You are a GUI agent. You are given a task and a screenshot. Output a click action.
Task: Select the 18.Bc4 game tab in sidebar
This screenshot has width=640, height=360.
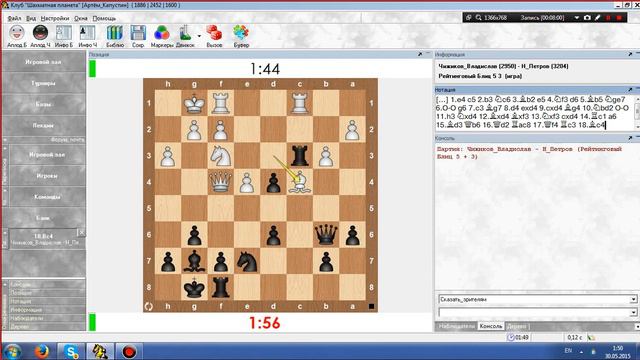[43, 239]
